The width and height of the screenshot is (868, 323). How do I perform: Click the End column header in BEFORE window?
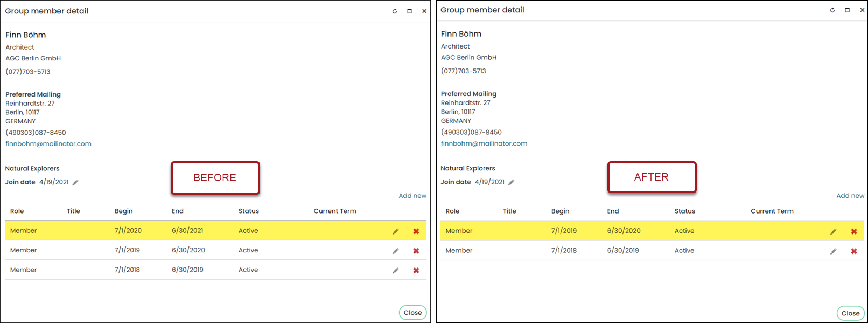tap(178, 211)
